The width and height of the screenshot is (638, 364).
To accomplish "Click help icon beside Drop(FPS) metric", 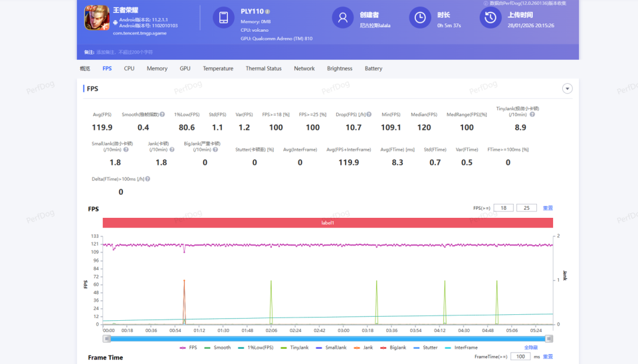I will tap(369, 115).
